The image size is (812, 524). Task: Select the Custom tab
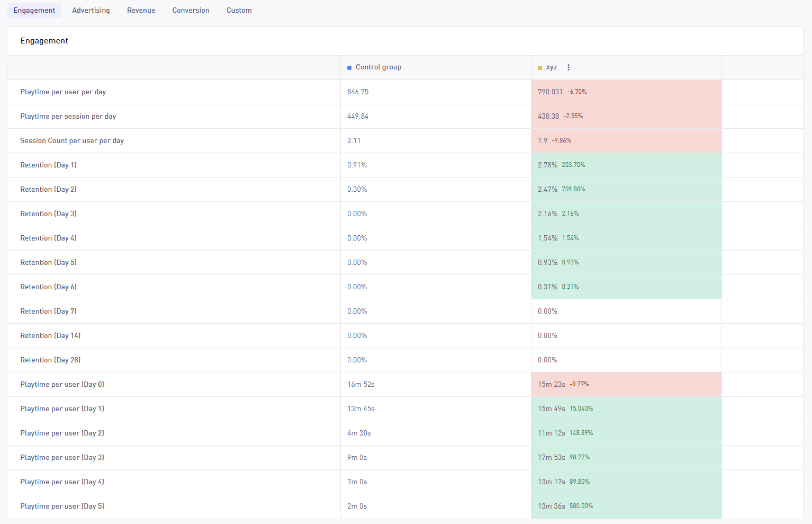[x=239, y=11]
